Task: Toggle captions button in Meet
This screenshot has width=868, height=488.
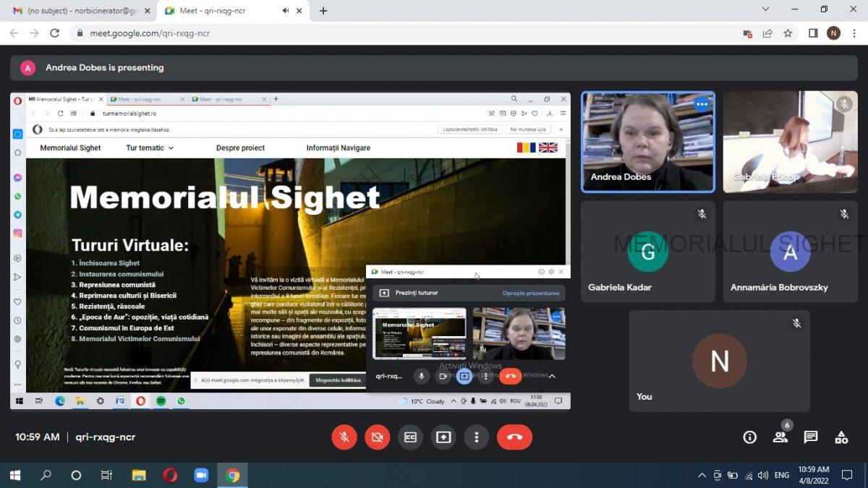Action: [410, 437]
